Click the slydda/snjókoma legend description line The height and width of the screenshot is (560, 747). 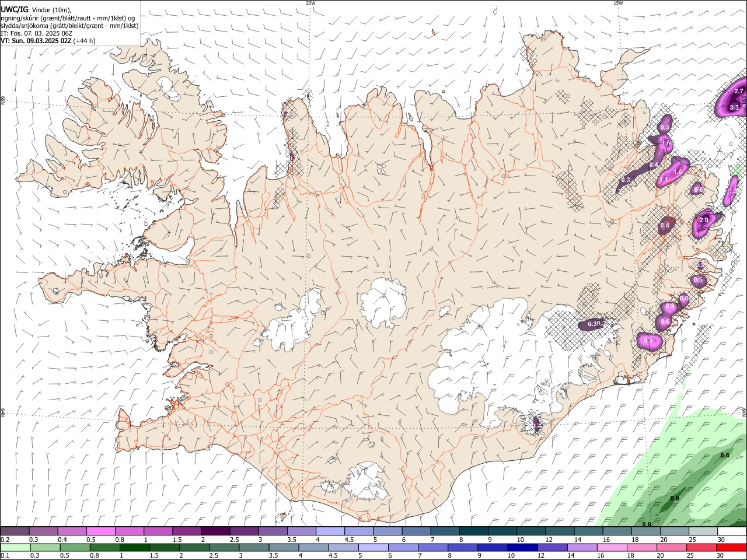69,26
